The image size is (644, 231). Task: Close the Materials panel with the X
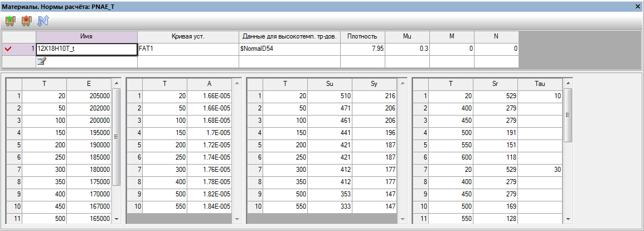(638, 6)
